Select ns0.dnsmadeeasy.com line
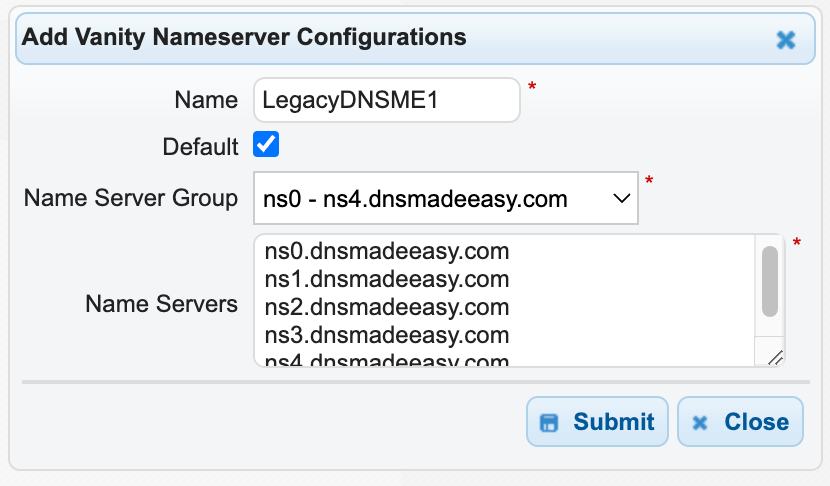The width and height of the screenshot is (830, 486). click(387, 251)
